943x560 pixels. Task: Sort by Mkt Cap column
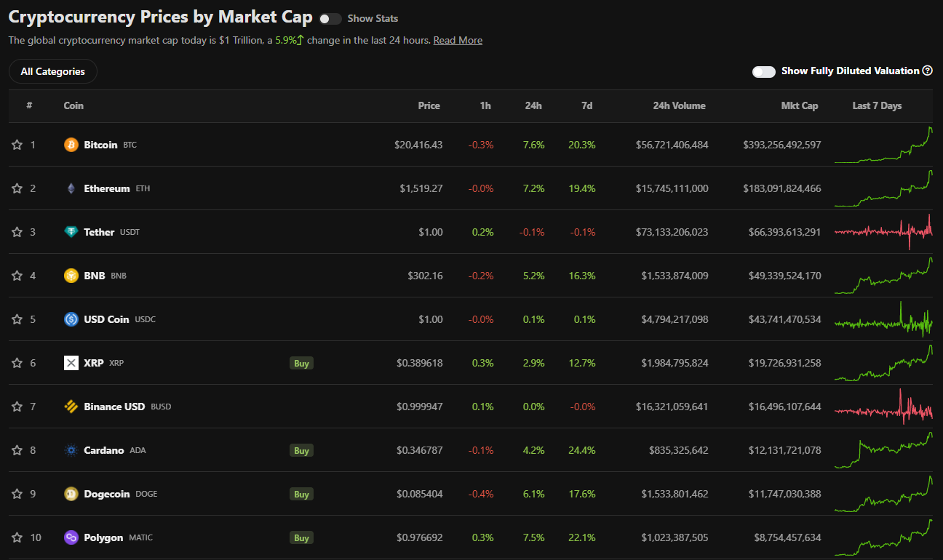pos(800,105)
